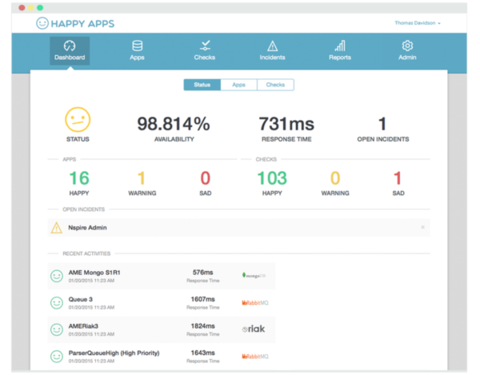Click the smiley icon beside AME Mongo S1R1
The image size is (480, 375).
(57, 276)
